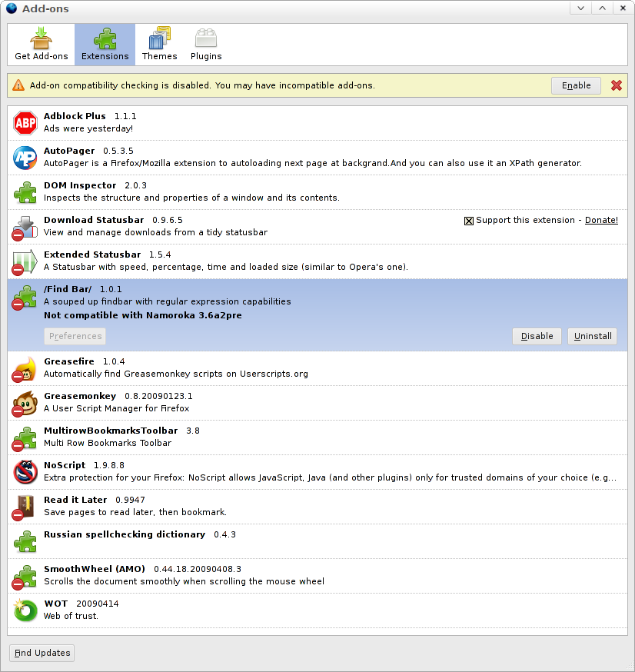
Task: Click the Read it Later book icon
Action: coord(25,507)
